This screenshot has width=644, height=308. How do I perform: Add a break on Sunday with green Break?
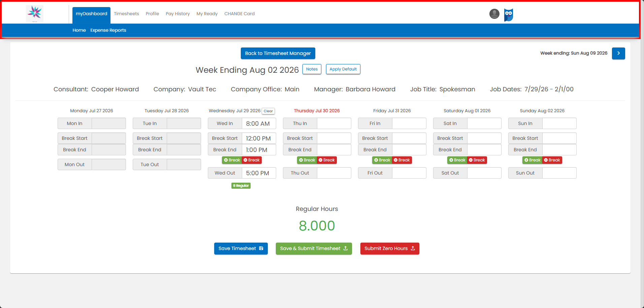[x=533, y=160]
